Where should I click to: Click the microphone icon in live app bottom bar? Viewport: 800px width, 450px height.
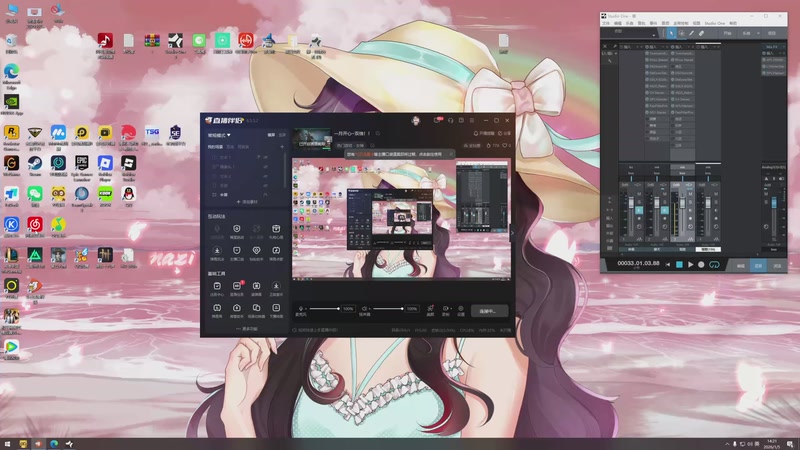tap(301, 309)
